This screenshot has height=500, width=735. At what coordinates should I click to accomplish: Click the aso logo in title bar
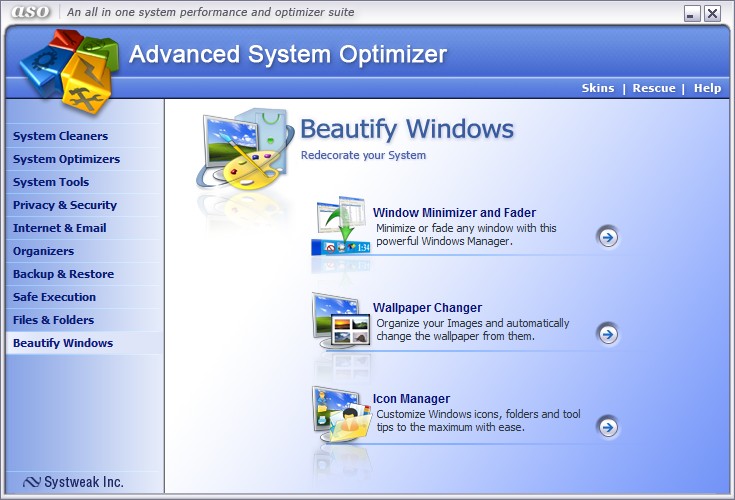(30, 12)
